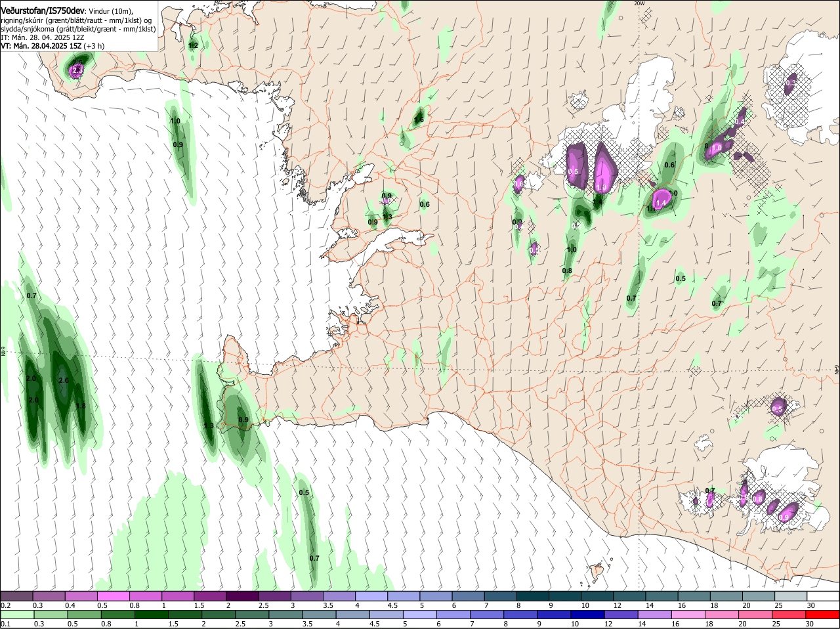
Task: Click the slydda/snjókoma legend description text
Action: click(78, 29)
